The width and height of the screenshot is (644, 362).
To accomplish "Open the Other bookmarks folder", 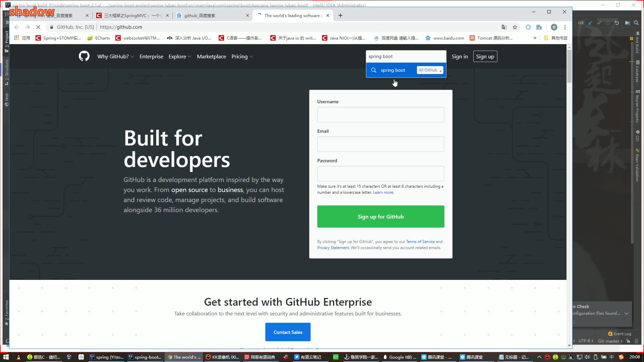I will click(556, 38).
